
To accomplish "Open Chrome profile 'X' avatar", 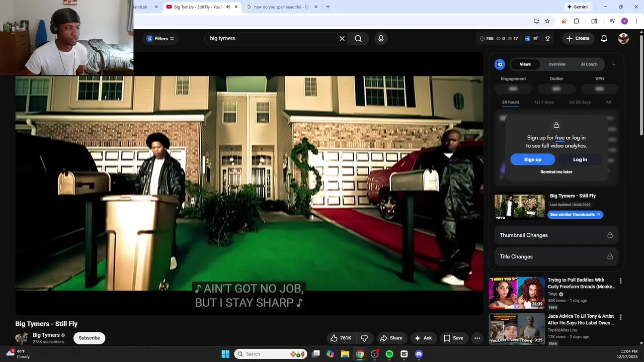I will (x=624, y=21).
